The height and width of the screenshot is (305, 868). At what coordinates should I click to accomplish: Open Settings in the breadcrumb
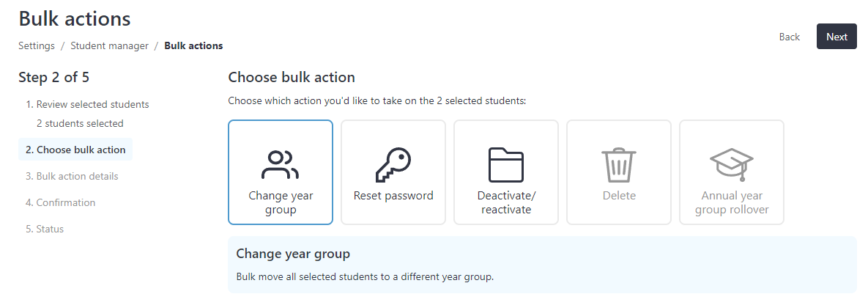coord(37,46)
